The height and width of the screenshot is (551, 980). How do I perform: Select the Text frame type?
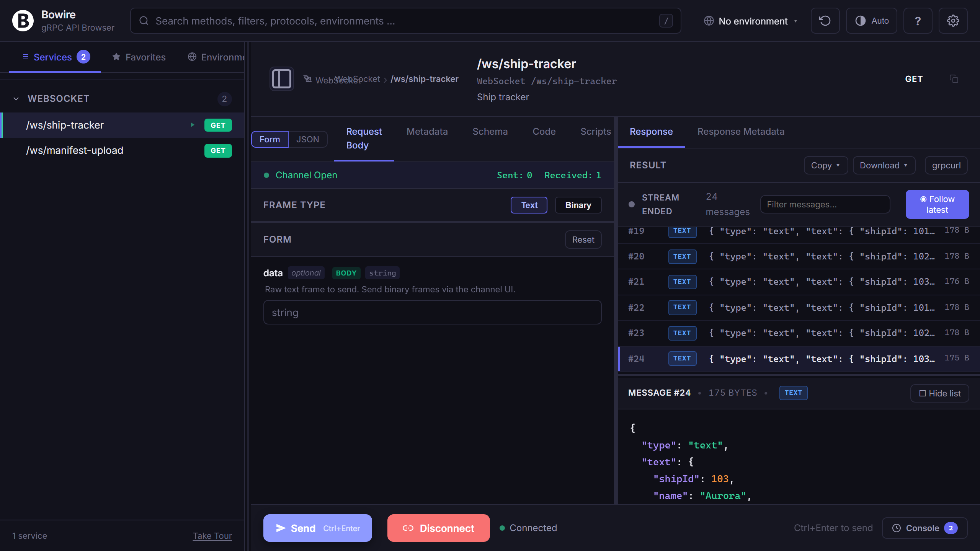pos(529,205)
